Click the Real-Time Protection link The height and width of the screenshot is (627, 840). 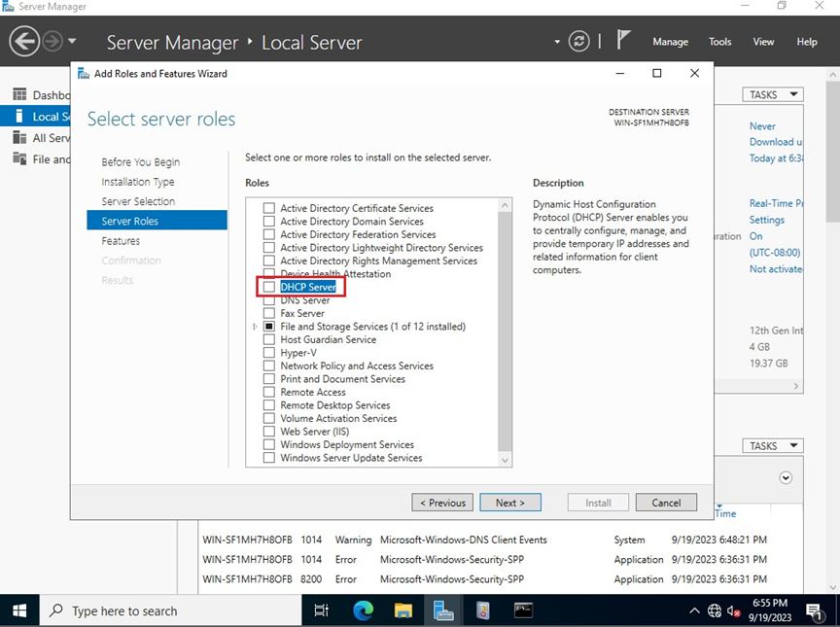[776, 203]
